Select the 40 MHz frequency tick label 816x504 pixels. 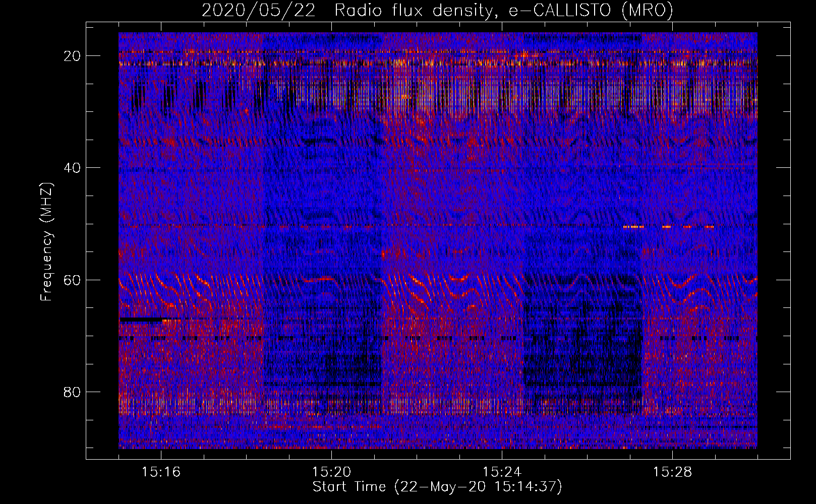73,168
